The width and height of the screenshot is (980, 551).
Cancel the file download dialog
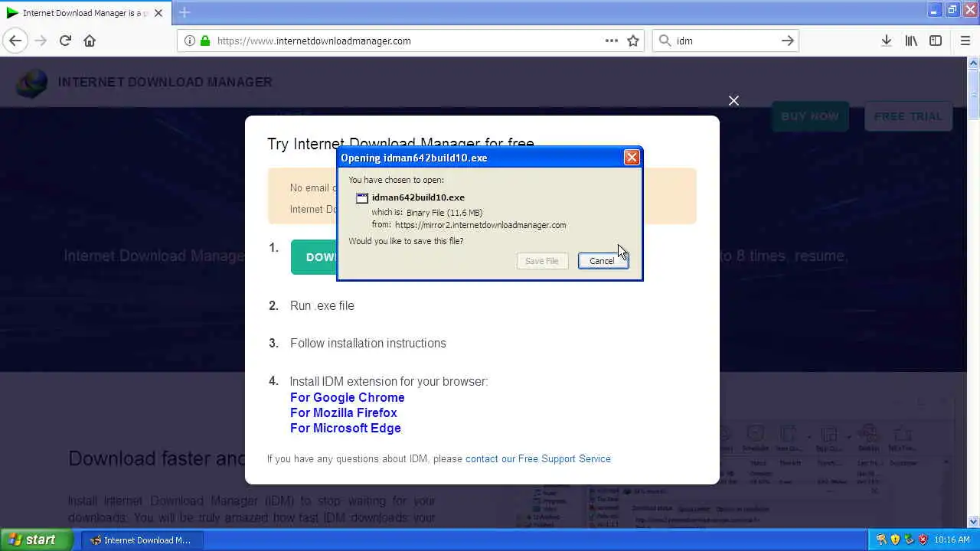(603, 261)
